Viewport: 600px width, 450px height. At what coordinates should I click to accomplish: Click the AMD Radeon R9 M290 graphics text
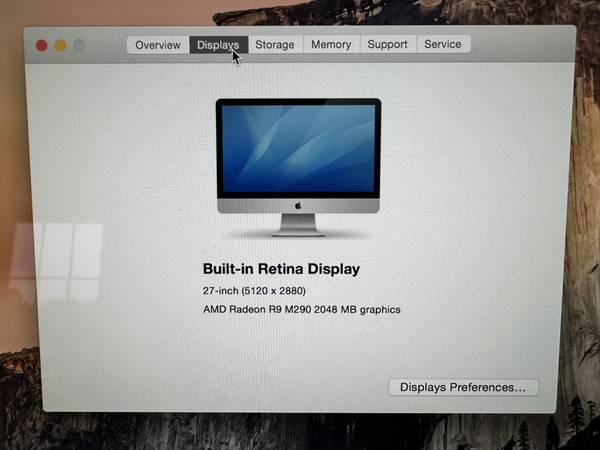pos(302,309)
